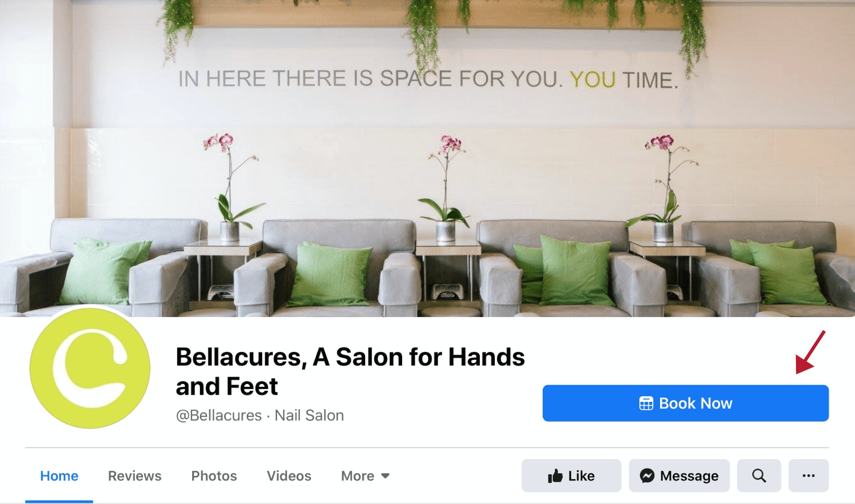Open the More tab menu
Viewport: 855px width, 504px height.
tap(365, 476)
